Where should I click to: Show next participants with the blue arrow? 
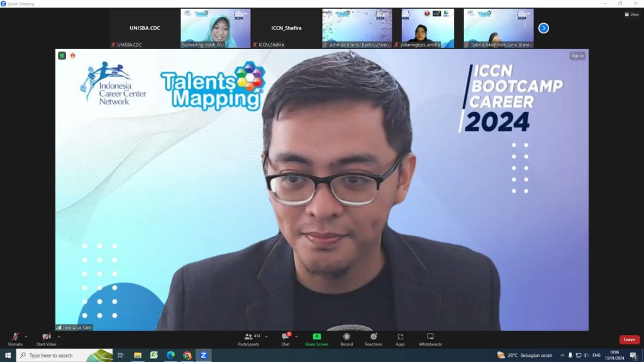[543, 28]
